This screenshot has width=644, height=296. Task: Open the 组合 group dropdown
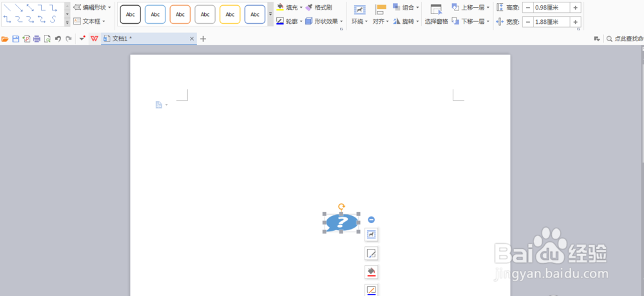[x=406, y=7]
